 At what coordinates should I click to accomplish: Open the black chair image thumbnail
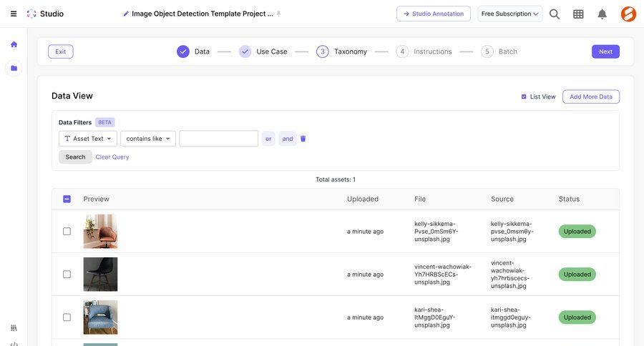point(100,275)
